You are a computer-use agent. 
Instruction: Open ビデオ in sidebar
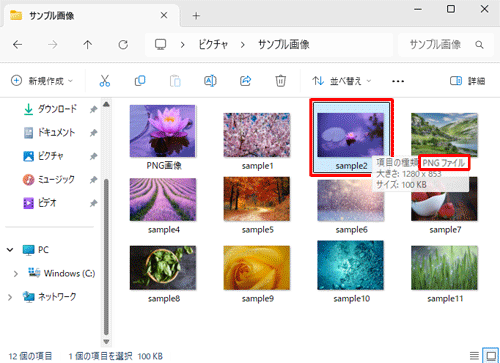tap(40, 203)
